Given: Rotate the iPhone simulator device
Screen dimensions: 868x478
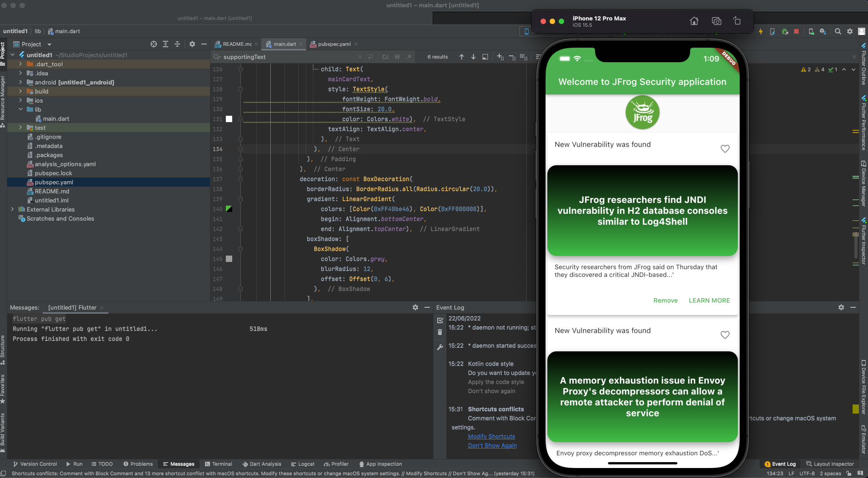Looking at the screenshot, I should point(737,21).
